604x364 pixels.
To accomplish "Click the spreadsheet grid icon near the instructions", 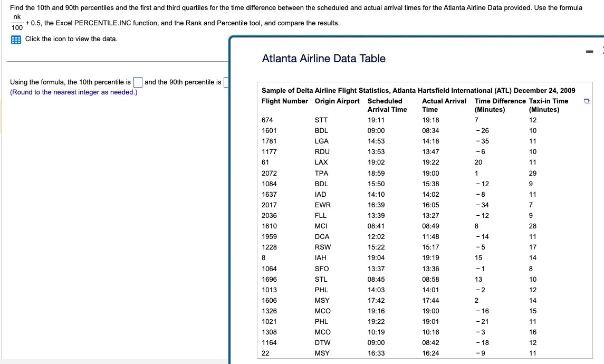I will tap(16, 39).
